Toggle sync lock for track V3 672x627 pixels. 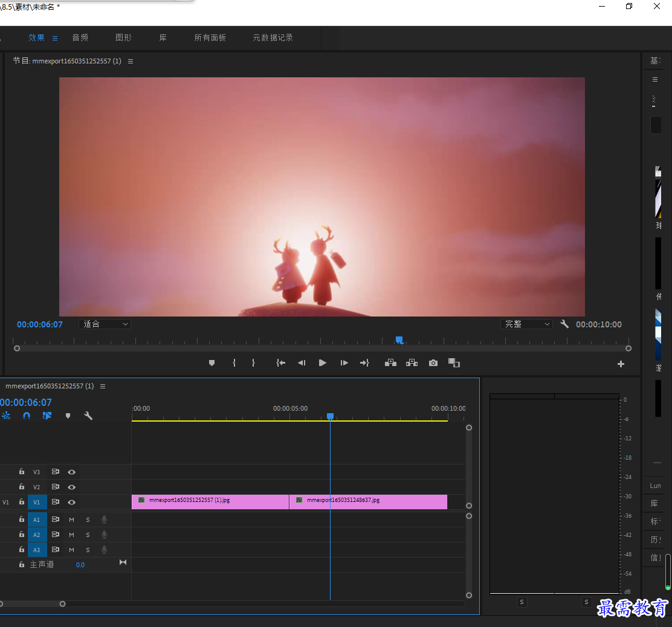pyautogui.click(x=55, y=472)
